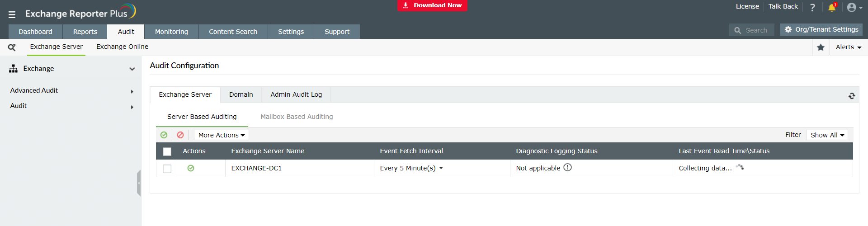View notifications via the bell icon
The width and height of the screenshot is (868, 226).
click(832, 7)
